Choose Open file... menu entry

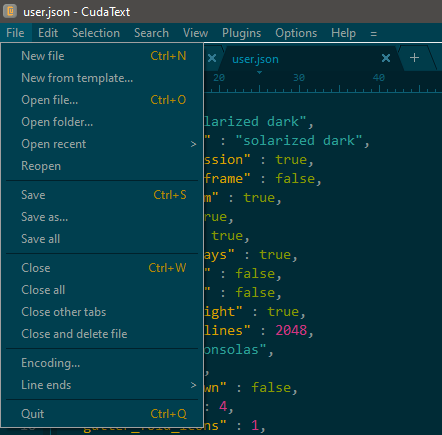[102, 100]
